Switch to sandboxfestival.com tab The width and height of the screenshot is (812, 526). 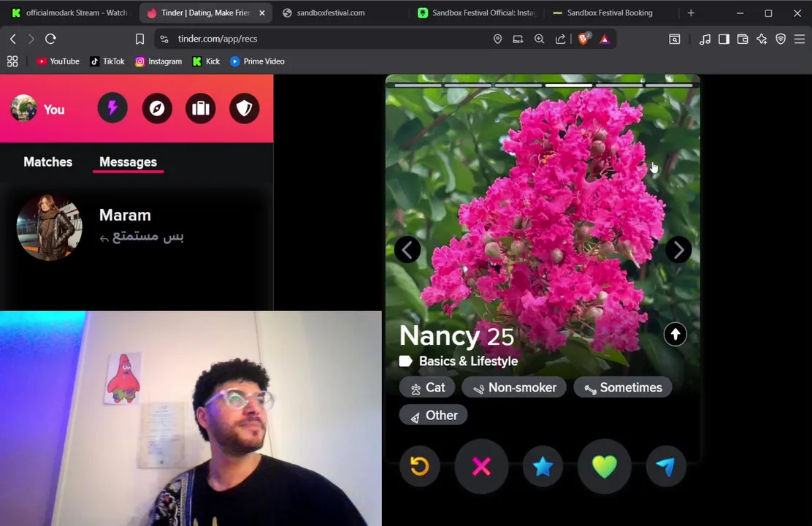point(342,13)
